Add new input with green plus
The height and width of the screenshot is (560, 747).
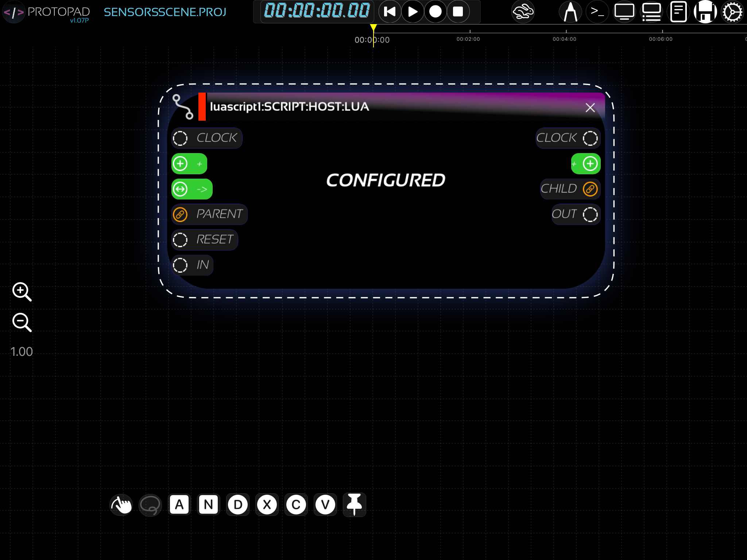[x=180, y=164]
